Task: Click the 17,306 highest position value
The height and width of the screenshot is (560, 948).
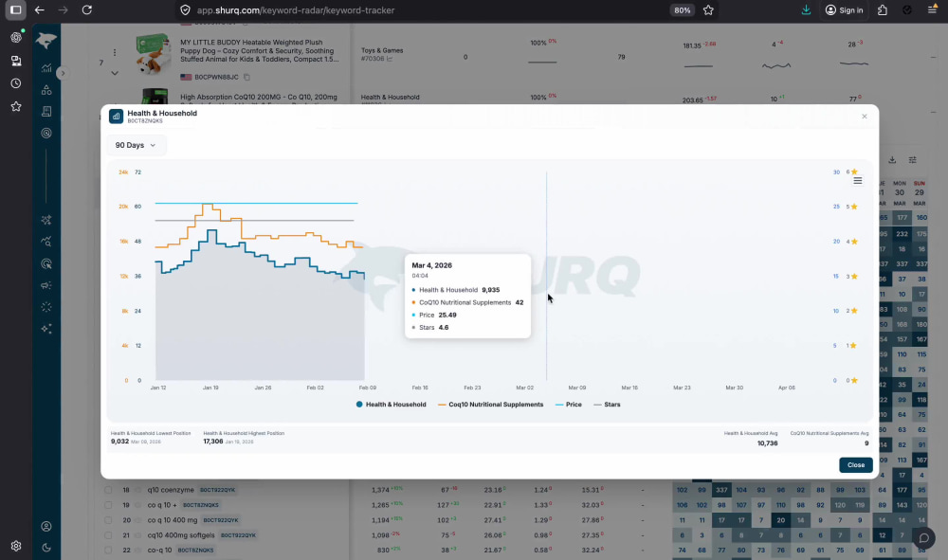Action: click(212, 442)
